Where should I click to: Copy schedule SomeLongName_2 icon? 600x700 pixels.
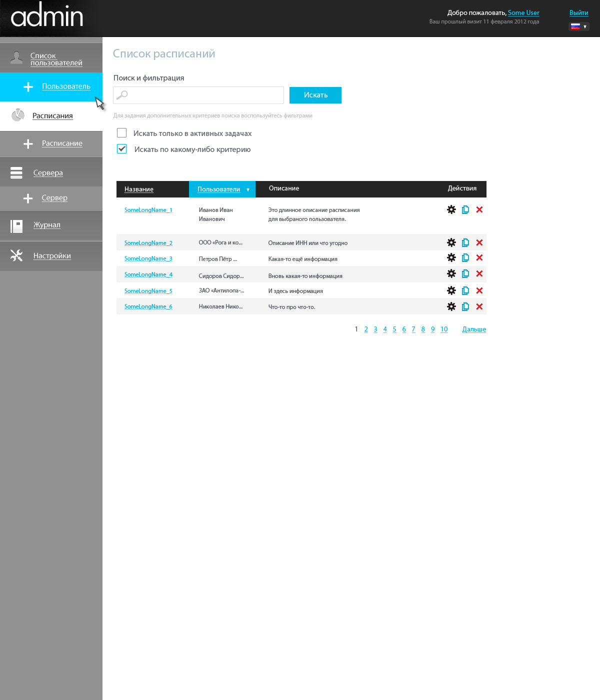pos(465,242)
